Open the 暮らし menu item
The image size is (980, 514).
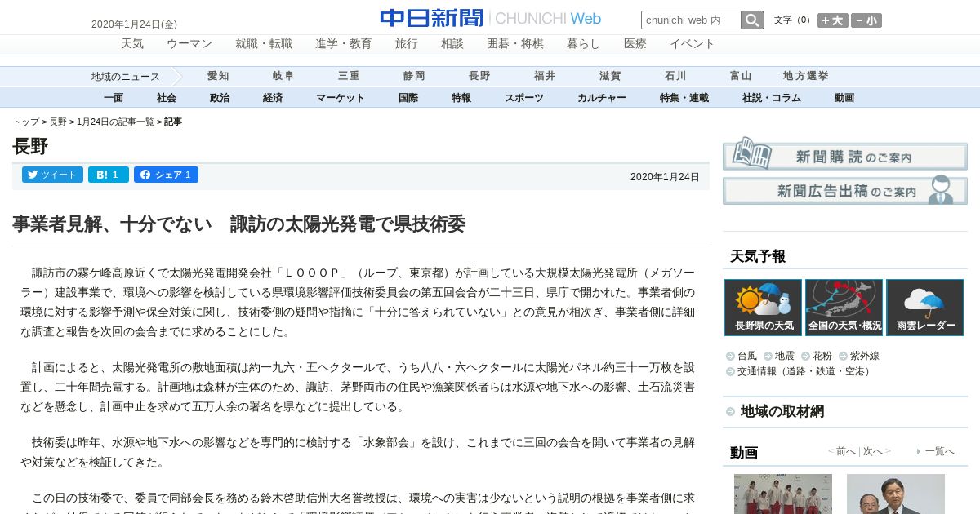584,43
